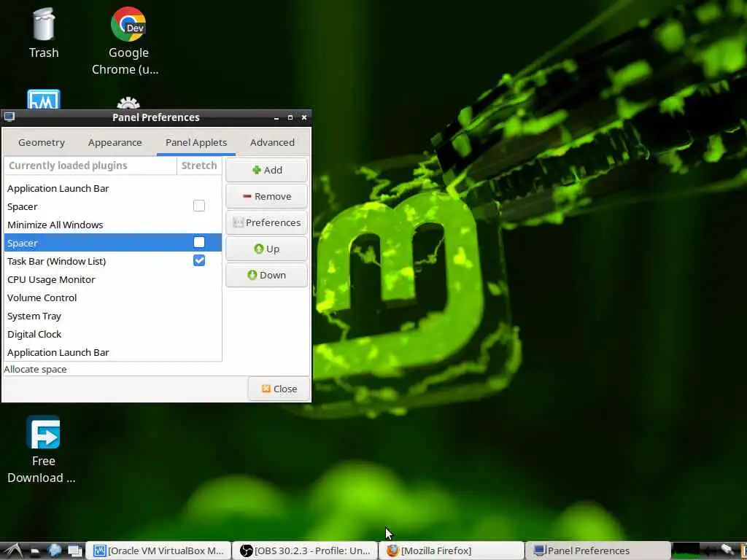Switch to OBS 30.2.3 taskbar window
The width and height of the screenshot is (747, 560).
(306, 551)
